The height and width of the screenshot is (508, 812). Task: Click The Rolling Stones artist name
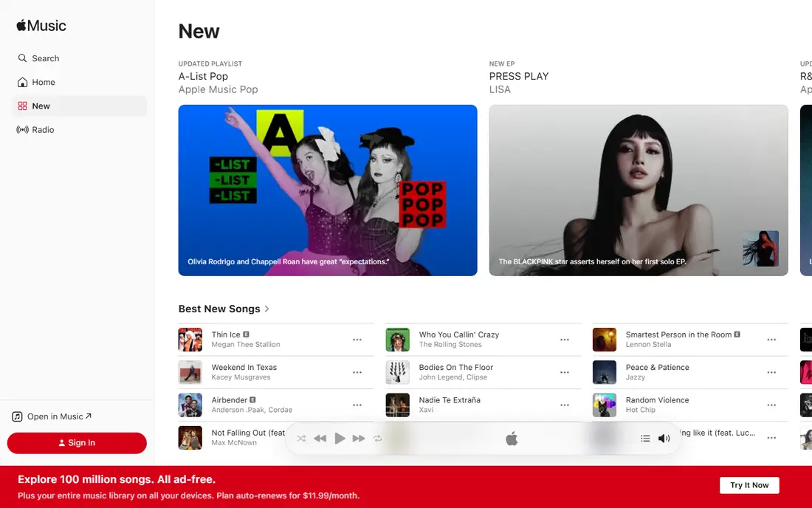[x=450, y=344]
